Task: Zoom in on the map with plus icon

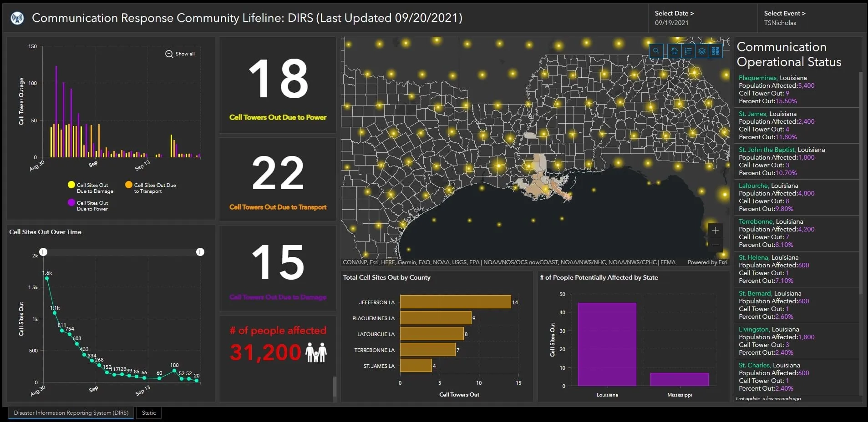Action: pyautogui.click(x=715, y=230)
